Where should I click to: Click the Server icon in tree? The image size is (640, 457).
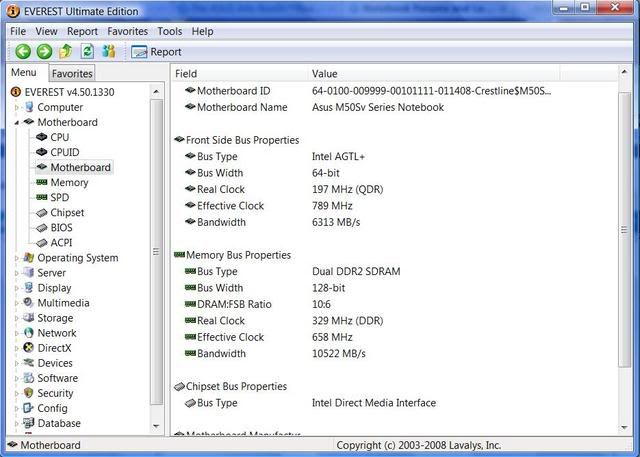tap(29, 273)
